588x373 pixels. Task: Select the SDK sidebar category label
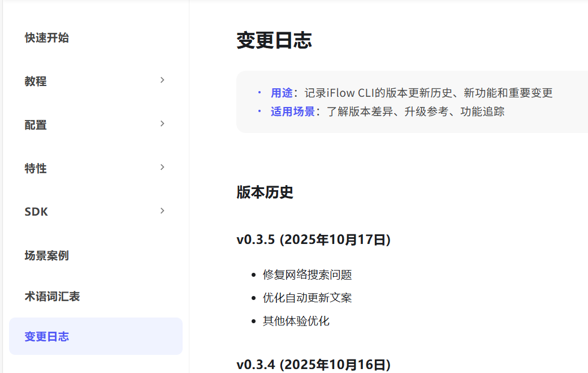tap(36, 212)
